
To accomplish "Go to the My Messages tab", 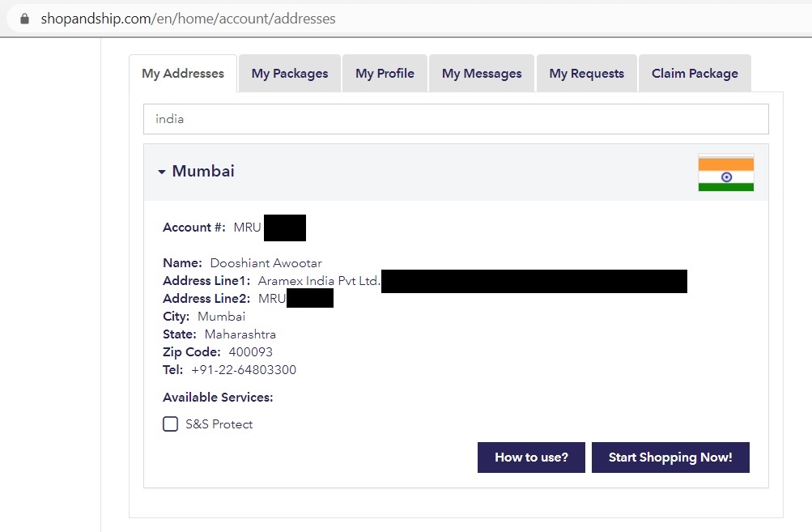I will coord(482,74).
